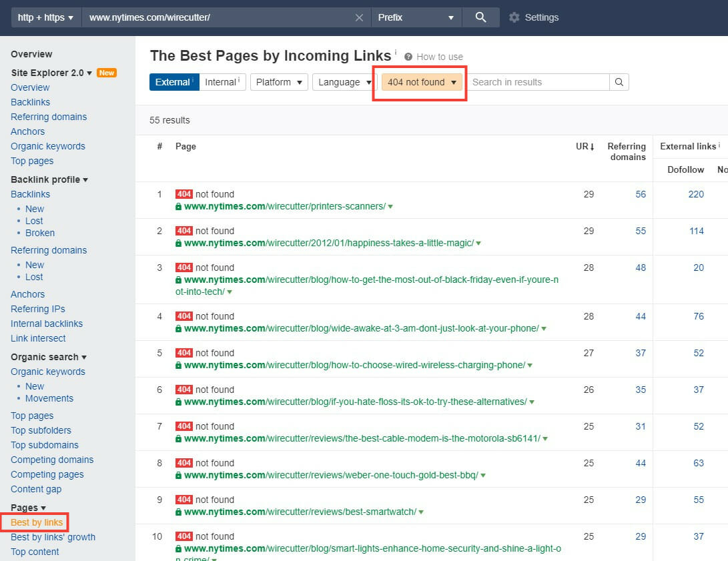Click the lock icon on printers-scanners row
728x561 pixels.
click(x=178, y=207)
